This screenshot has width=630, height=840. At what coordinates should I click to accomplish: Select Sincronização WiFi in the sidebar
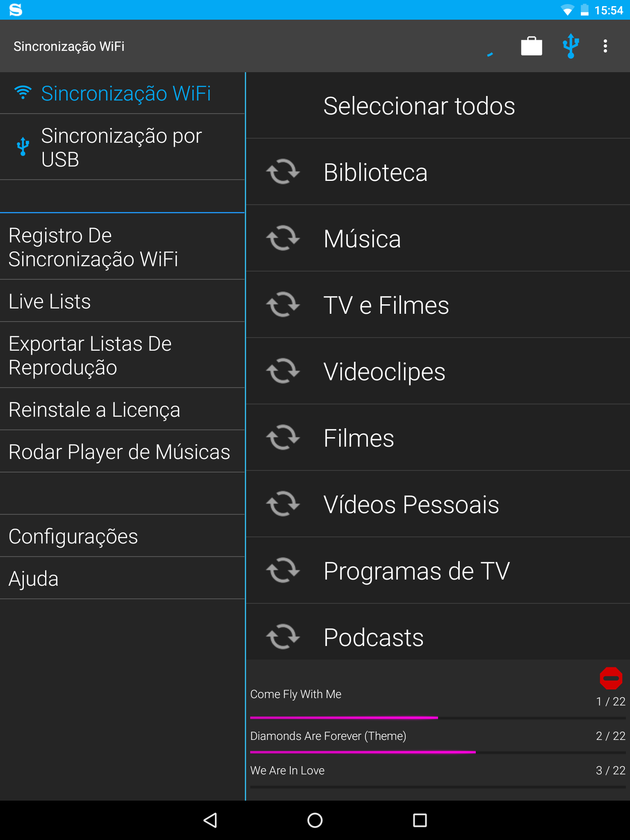coord(122,93)
